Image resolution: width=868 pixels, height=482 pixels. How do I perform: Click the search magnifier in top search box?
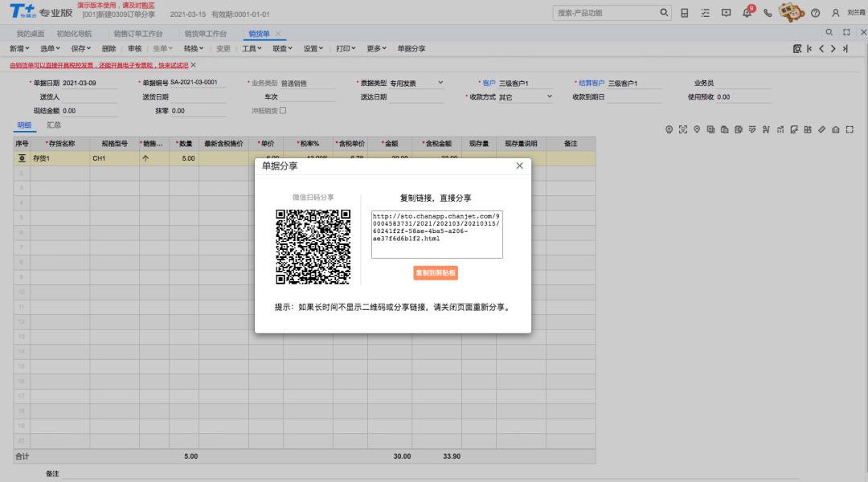[664, 12]
